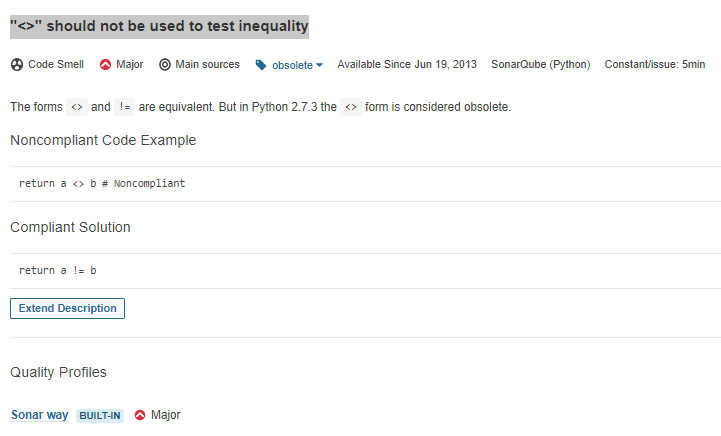The image size is (721, 436).
Task: Click the Code Smell label
Action: [x=56, y=64]
